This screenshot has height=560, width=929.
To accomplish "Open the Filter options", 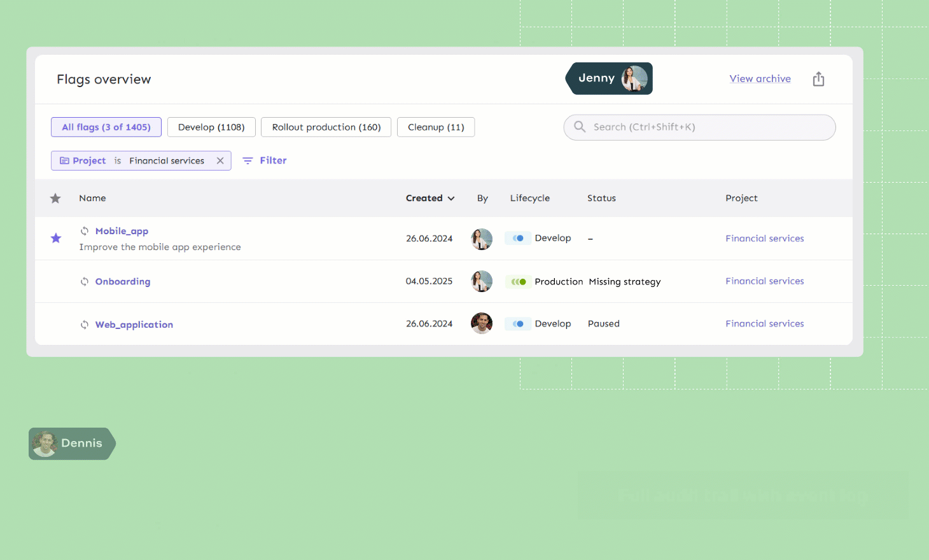I will pos(265,160).
